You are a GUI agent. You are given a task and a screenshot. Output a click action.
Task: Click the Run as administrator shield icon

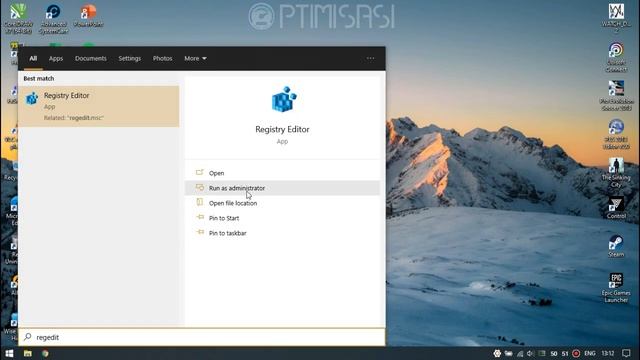click(200, 187)
